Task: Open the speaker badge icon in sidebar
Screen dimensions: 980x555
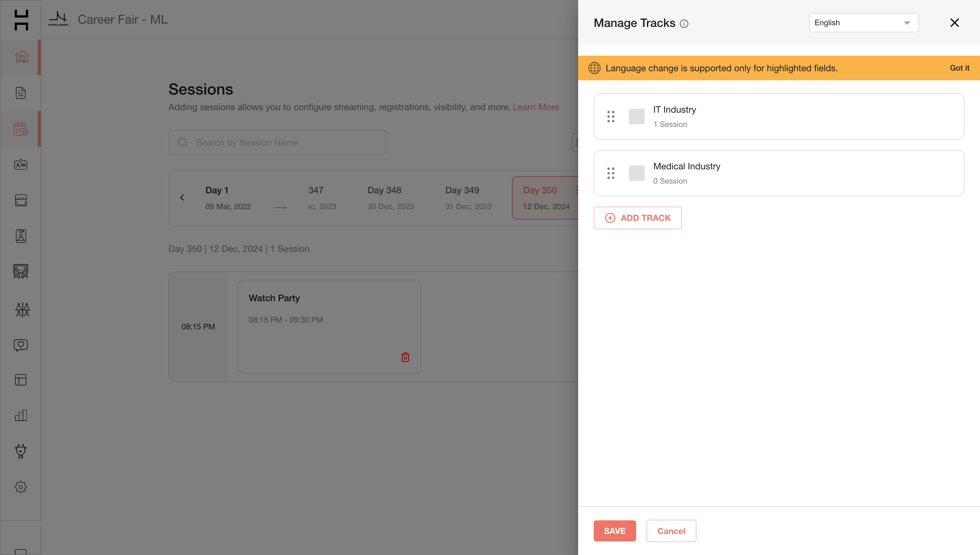Action: (21, 236)
